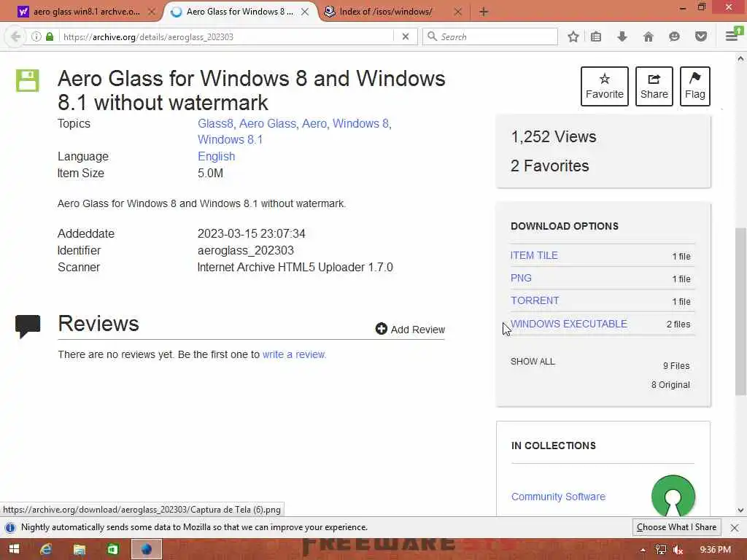
Task: Click the English language link
Action: pos(216,157)
